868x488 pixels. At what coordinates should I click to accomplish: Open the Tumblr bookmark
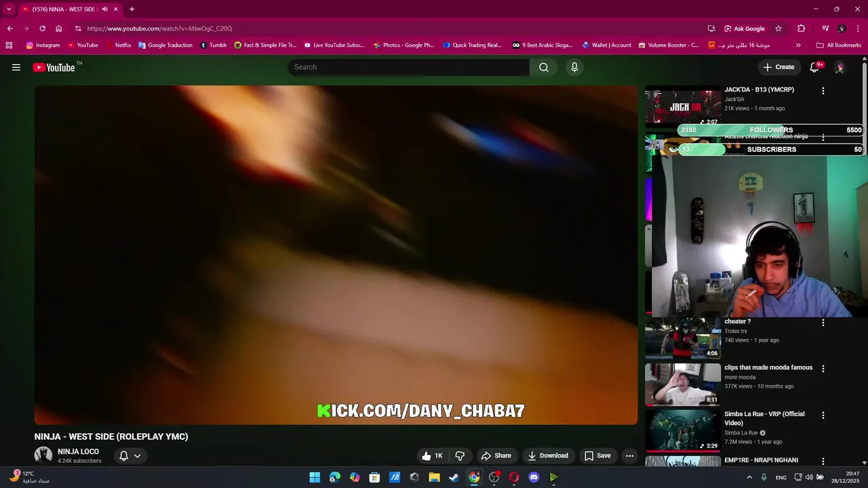[x=214, y=45]
